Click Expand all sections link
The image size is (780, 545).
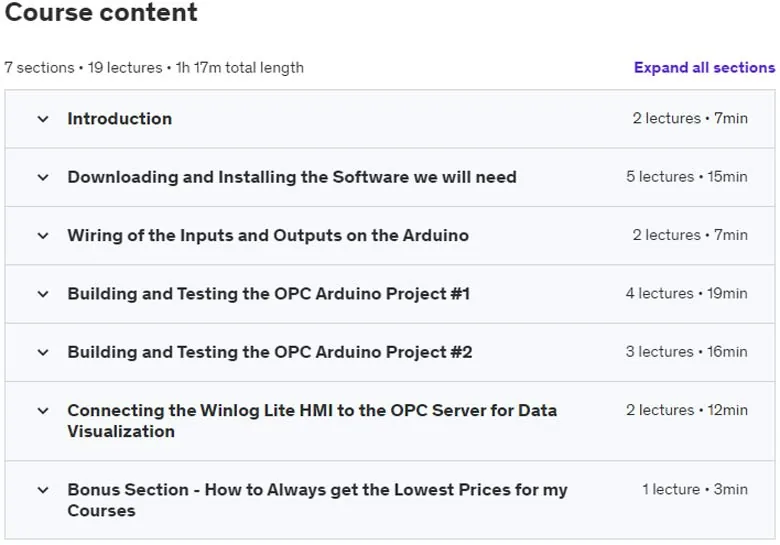[x=704, y=68]
